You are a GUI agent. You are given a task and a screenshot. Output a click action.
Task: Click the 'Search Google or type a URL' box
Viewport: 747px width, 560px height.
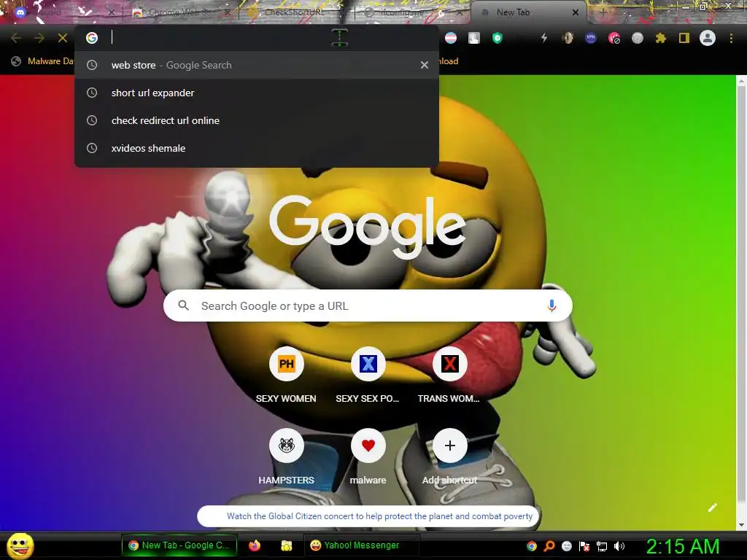tap(368, 306)
